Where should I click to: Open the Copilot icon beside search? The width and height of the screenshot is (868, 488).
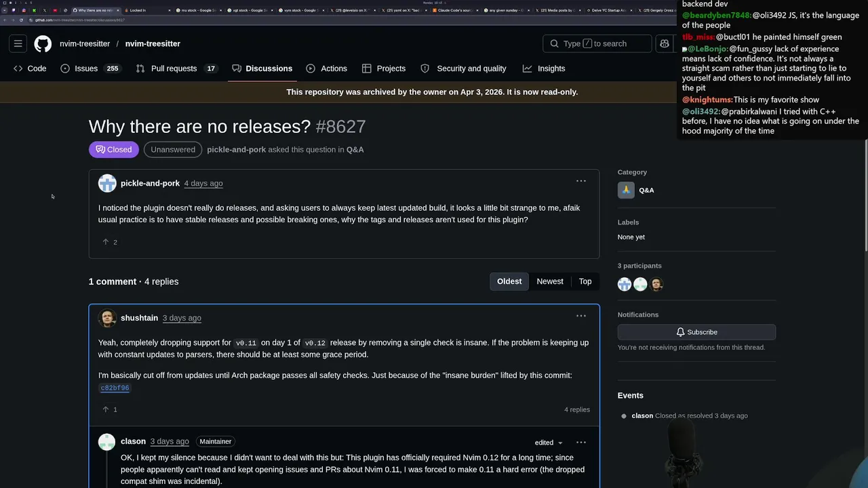pos(665,43)
